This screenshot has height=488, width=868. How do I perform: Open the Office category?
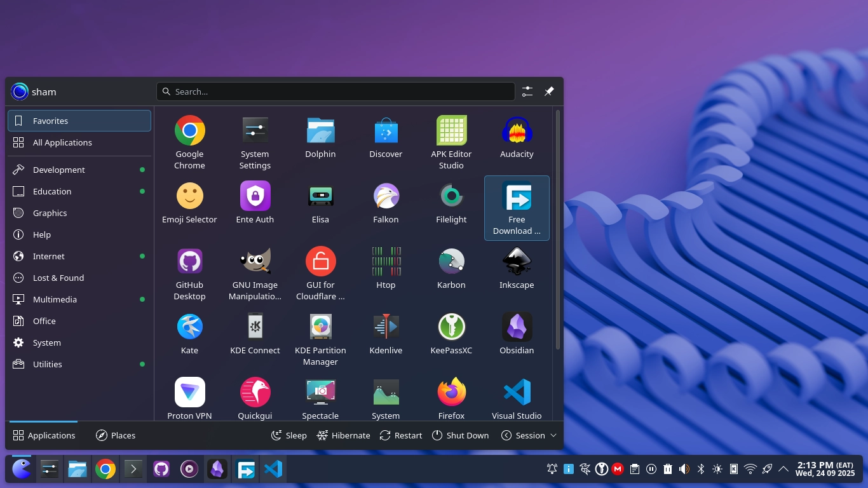click(x=79, y=321)
